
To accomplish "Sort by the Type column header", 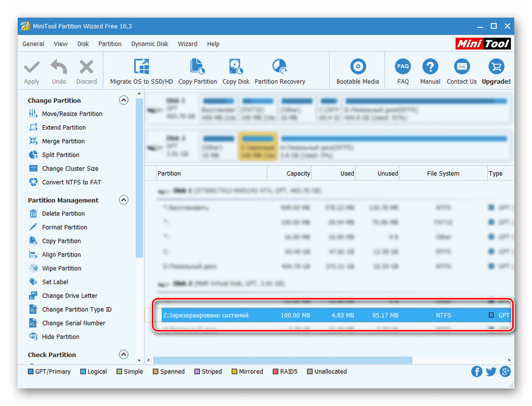I will pos(500,173).
